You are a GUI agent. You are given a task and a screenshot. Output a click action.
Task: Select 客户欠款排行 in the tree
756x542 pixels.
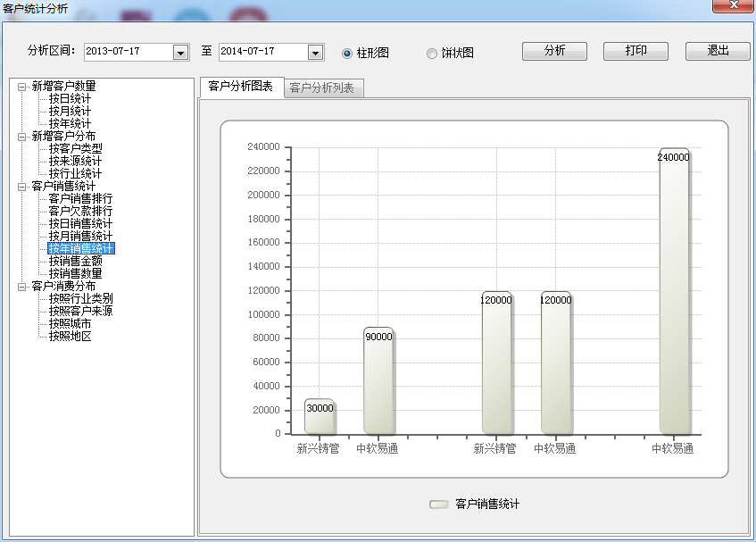click(80, 212)
